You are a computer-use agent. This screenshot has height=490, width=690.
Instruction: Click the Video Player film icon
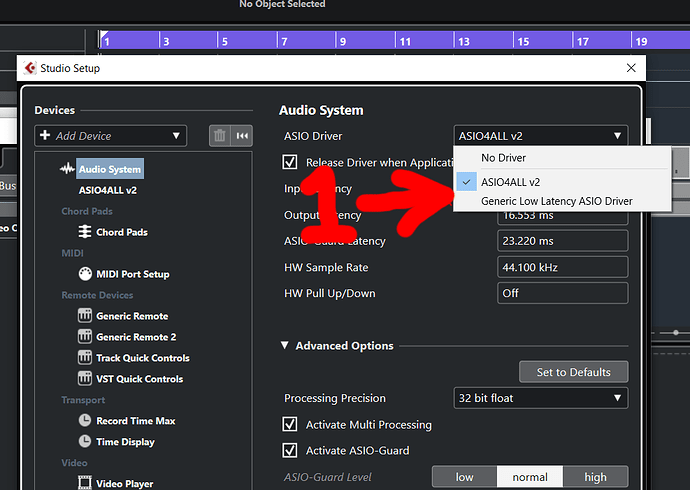click(85, 483)
